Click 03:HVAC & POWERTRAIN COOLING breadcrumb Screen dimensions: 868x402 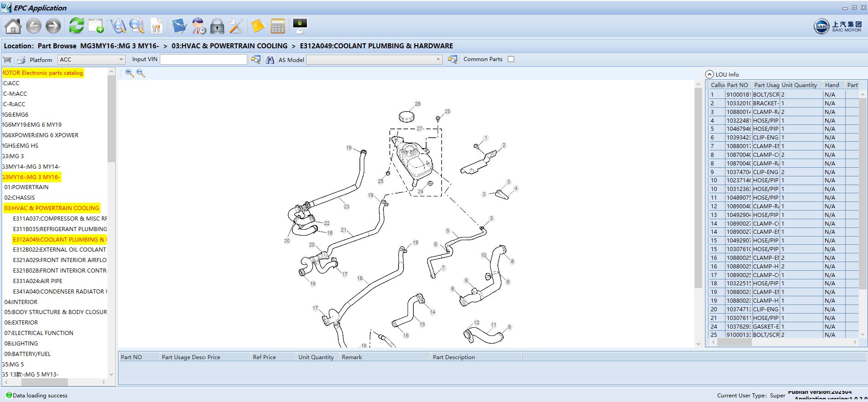tap(230, 46)
